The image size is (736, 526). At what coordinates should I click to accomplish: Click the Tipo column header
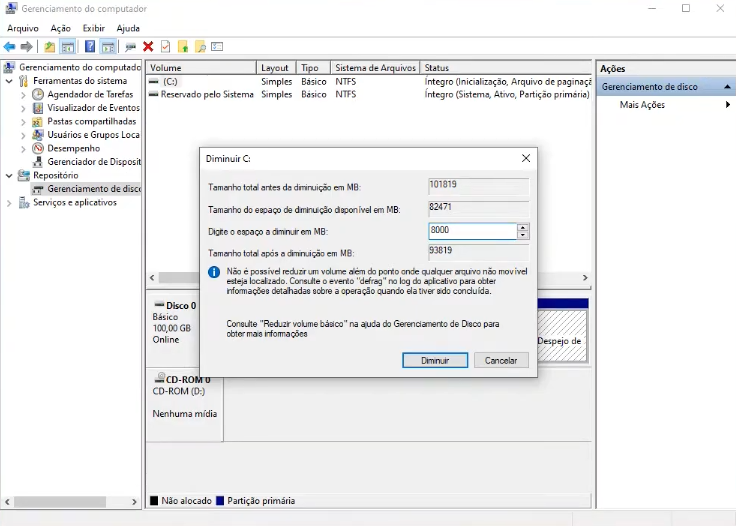pyautogui.click(x=313, y=68)
